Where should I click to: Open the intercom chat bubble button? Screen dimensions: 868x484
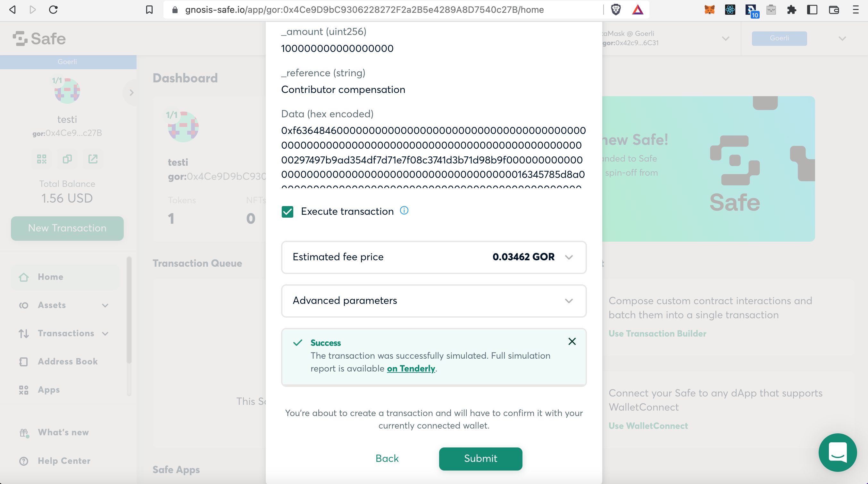click(x=838, y=452)
